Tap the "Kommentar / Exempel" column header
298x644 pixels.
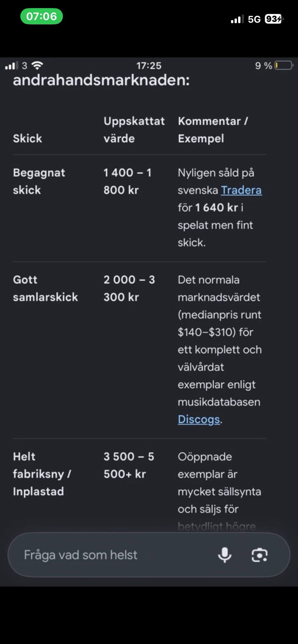click(213, 130)
